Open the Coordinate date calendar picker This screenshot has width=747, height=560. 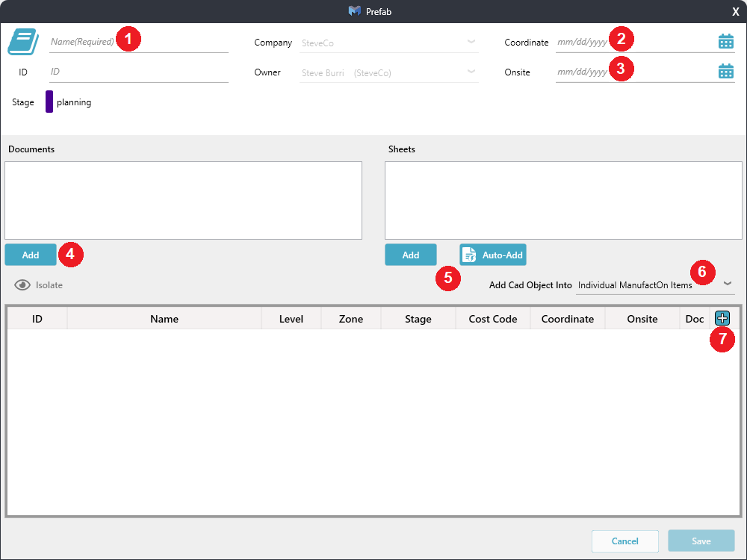tap(725, 42)
